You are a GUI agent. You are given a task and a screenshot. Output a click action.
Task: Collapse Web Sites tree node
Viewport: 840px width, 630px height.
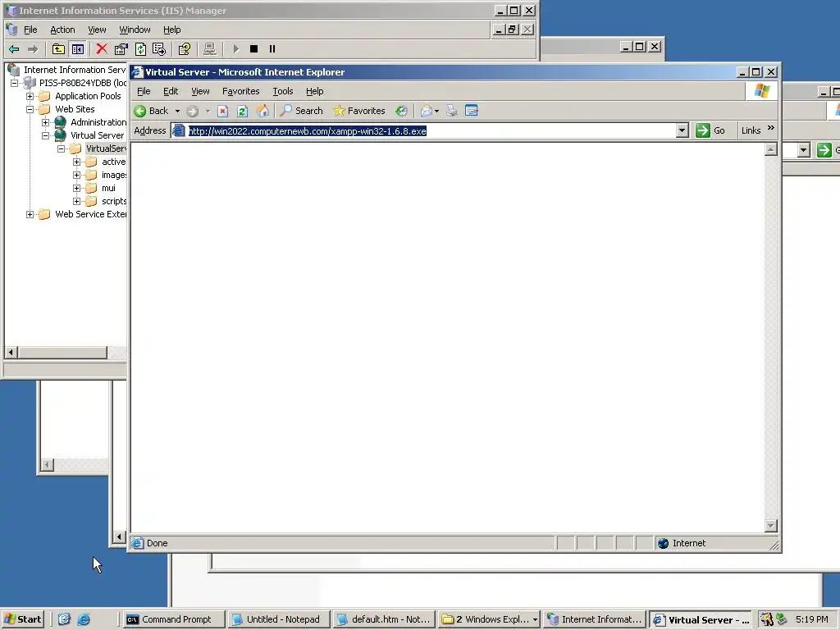pyautogui.click(x=30, y=109)
